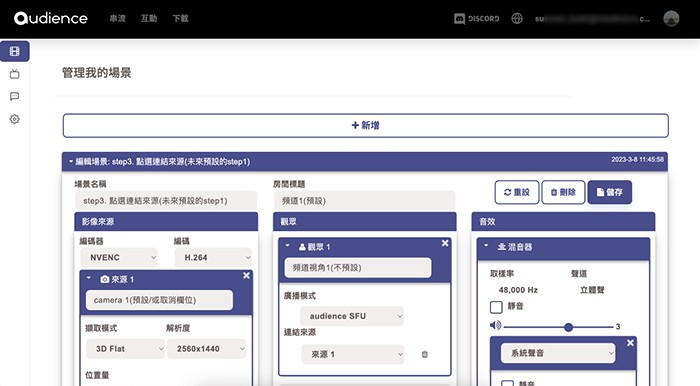Open the scenes film icon in sidebar

(15, 51)
